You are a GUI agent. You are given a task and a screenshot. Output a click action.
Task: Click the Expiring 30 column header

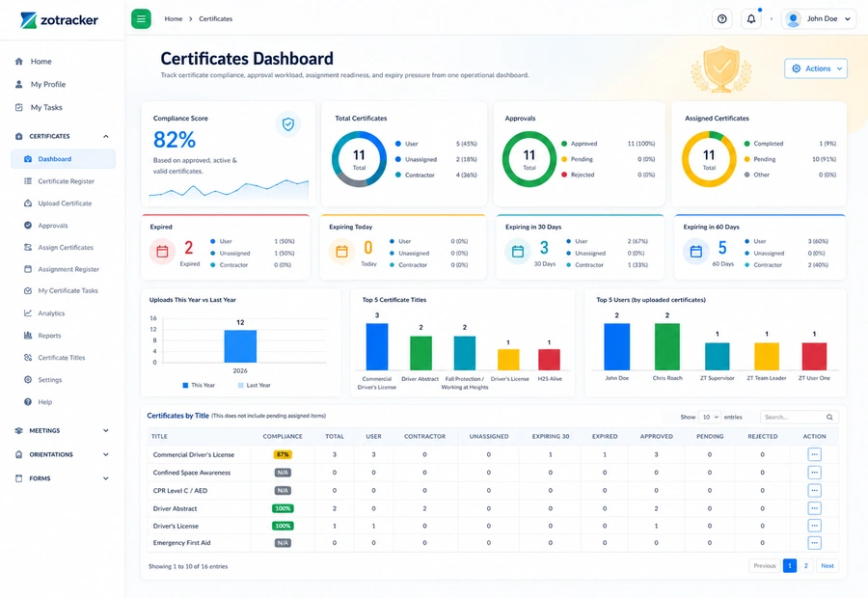point(551,436)
